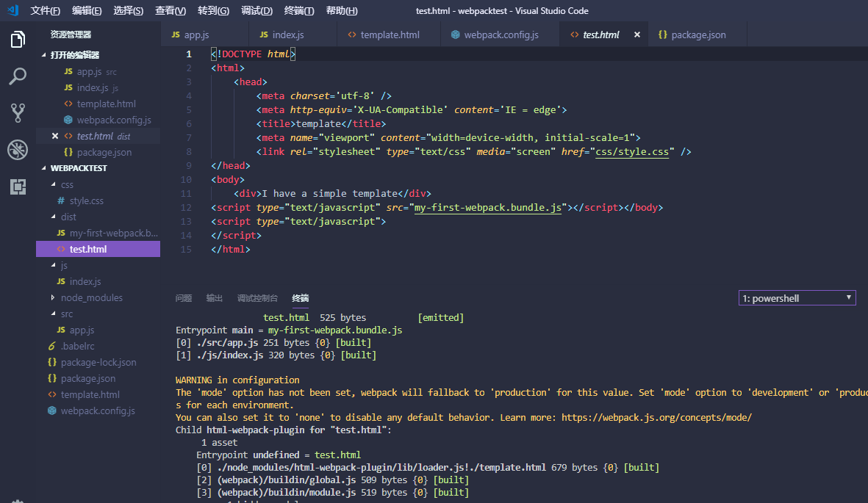This screenshot has width=868, height=503.
Task: Open the 帮助(H) menu
Action: click(342, 10)
